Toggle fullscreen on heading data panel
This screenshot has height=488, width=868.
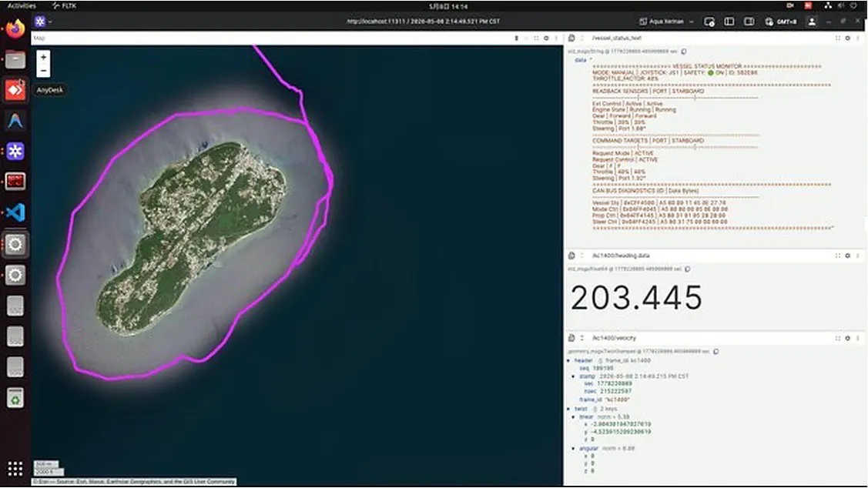(x=837, y=256)
